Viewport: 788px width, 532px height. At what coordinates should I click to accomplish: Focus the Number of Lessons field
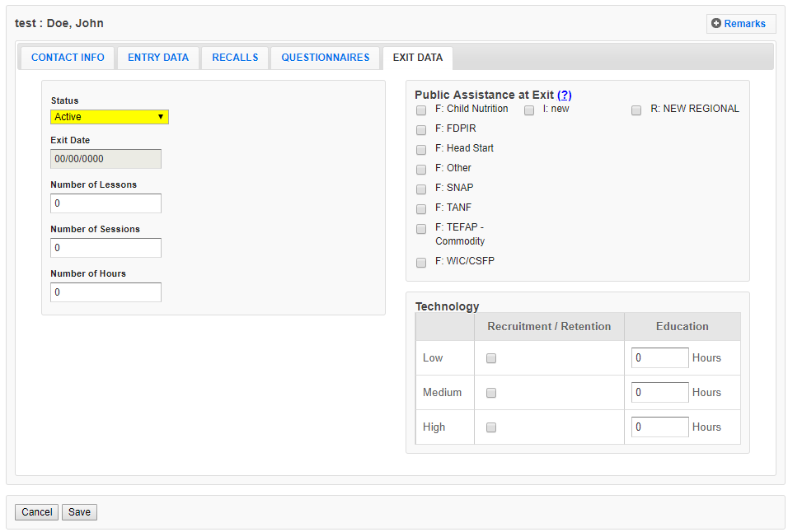pyautogui.click(x=106, y=203)
